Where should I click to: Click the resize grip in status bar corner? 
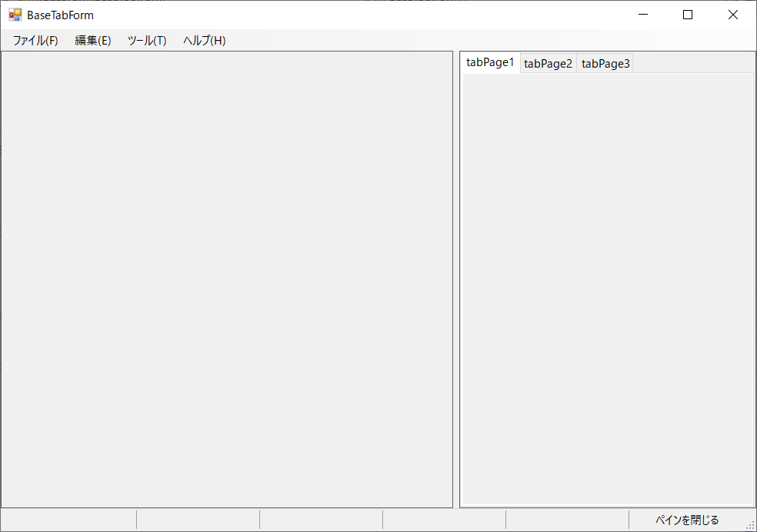click(750, 525)
